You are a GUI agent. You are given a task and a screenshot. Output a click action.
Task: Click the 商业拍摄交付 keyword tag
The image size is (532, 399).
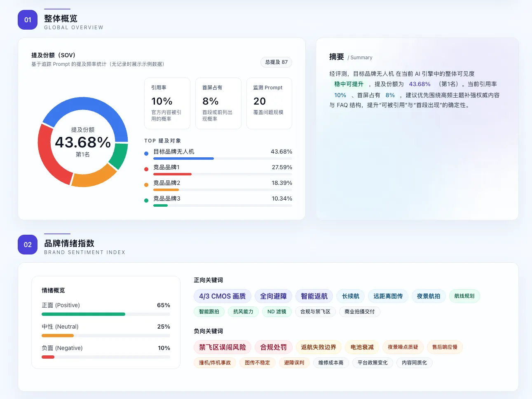click(x=360, y=312)
